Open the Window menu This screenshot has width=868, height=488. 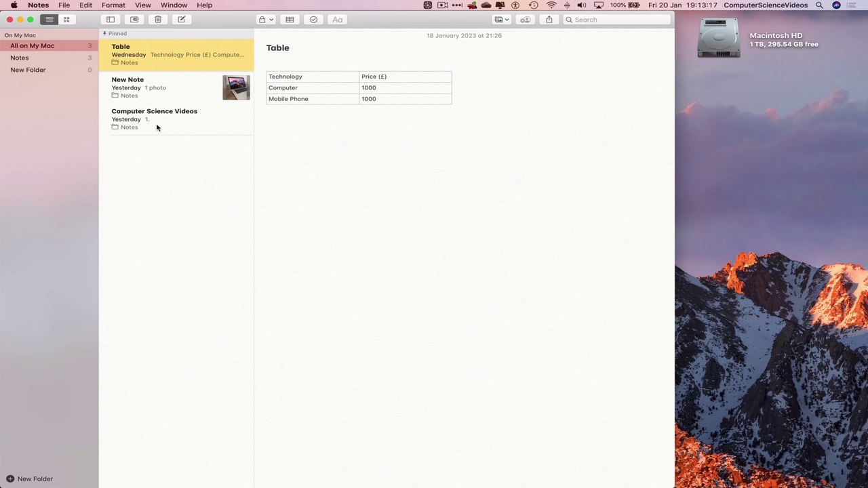[174, 5]
